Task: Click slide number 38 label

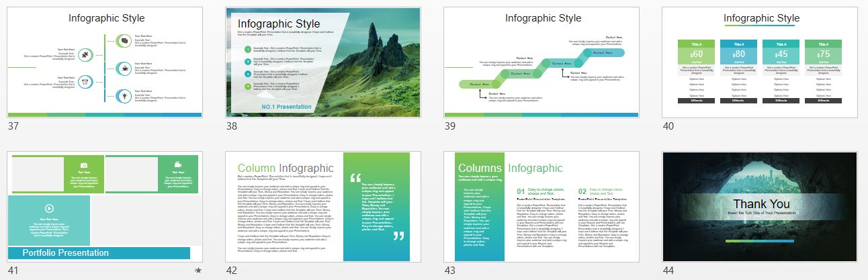Action: [x=232, y=126]
